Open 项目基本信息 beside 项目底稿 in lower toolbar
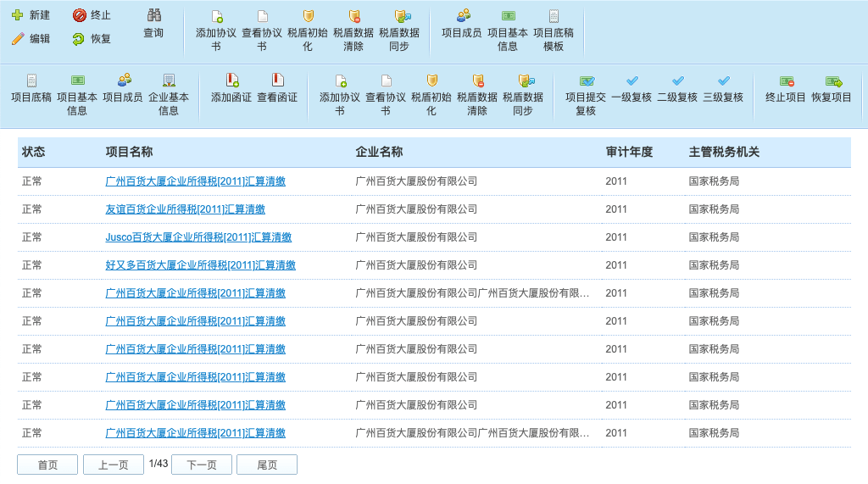Viewport: 868px width, 484px height. [77, 95]
